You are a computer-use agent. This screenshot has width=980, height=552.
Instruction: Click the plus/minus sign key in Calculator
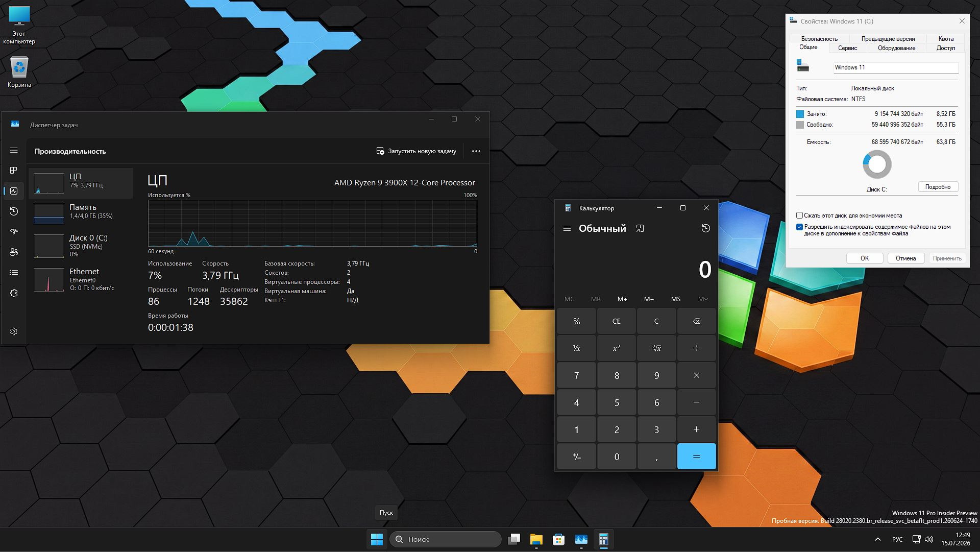(576, 457)
